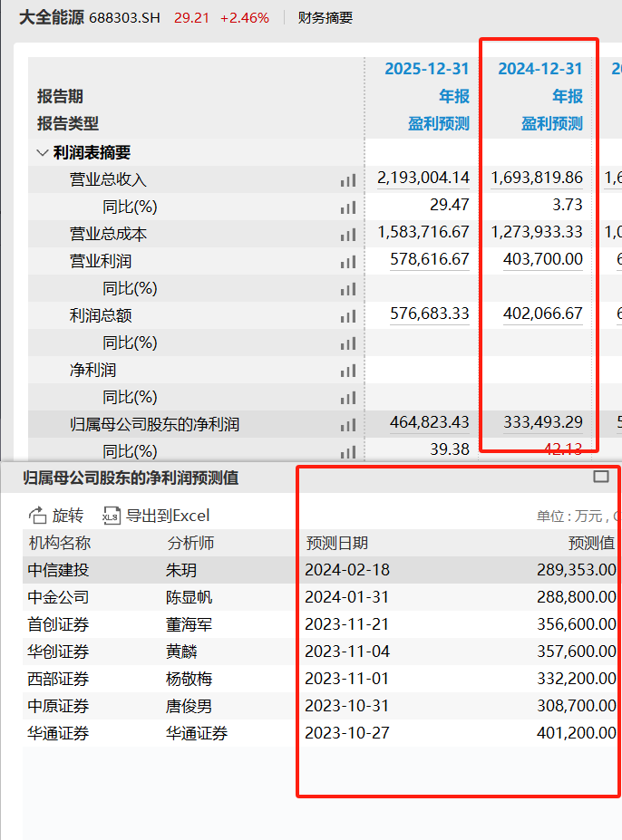The width and height of the screenshot is (622, 840).
Task: Select the 华创证券 forecast row
Action: click(321, 652)
